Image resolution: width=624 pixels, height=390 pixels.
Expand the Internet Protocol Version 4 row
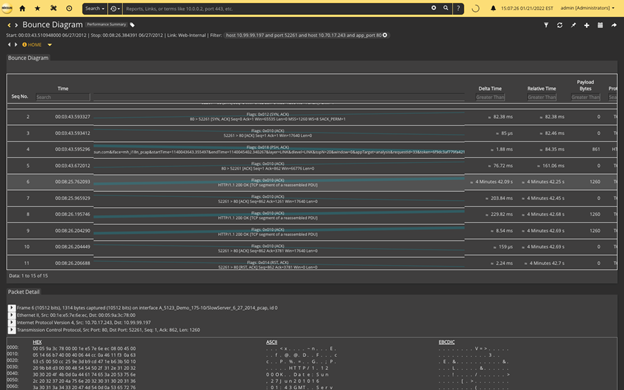[12, 322]
